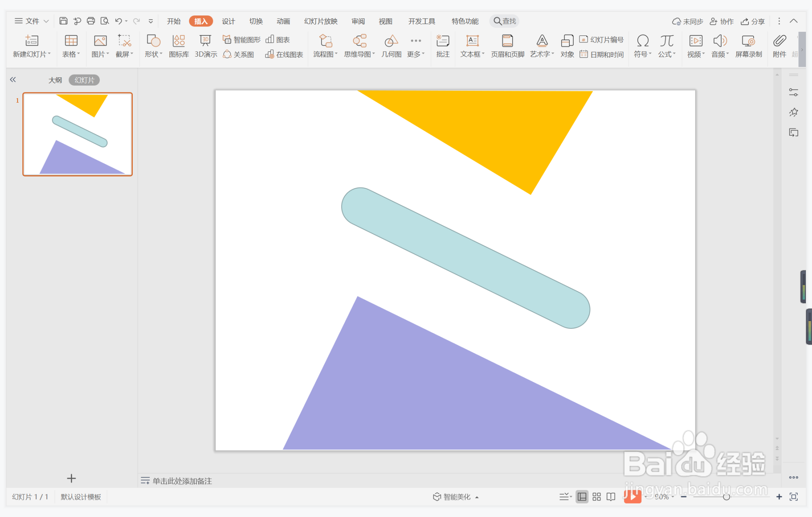
Task: Click the 几何图 geometry icon
Action: coord(391,46)
